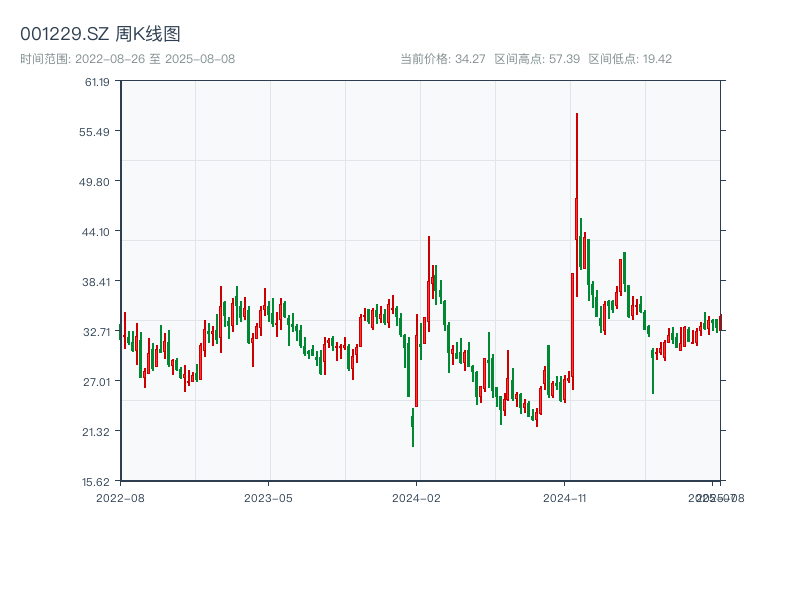Screen dimensions: 800x600
Task: Click y-axis label 32.71
Action: tap(96, 332)
